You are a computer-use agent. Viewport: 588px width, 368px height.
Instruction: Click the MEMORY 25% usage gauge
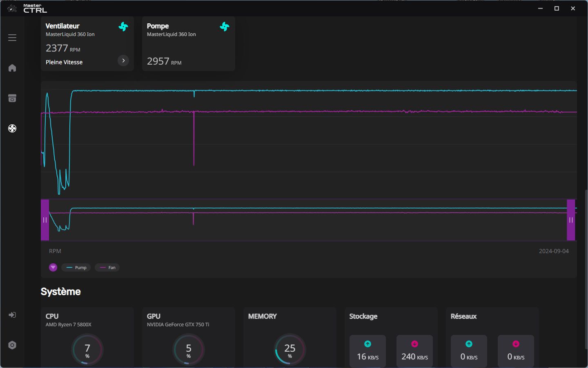[x=290, y=350]
